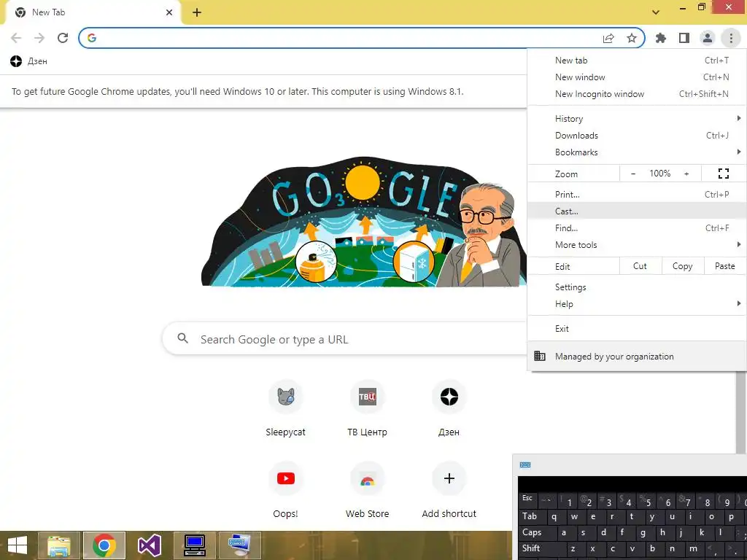Click the computer monitor taskbar icon

point(194,545)
